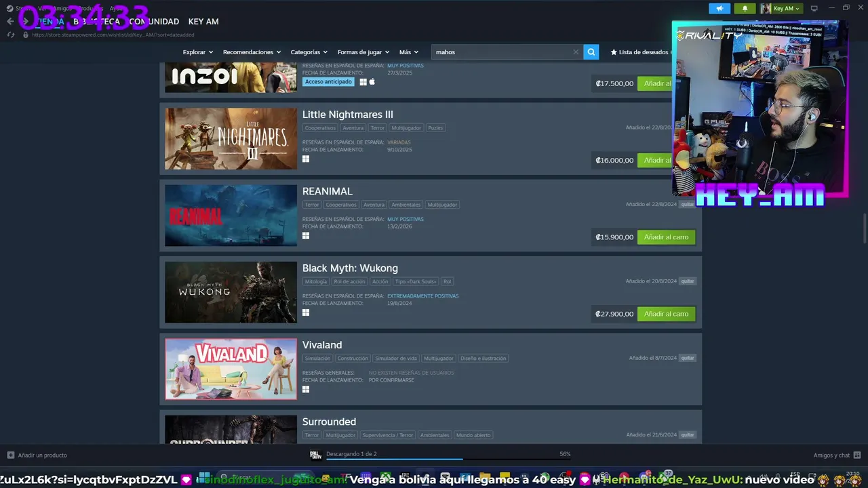Click the Call of Duty download icon
Viewport: 868px width, 488px height.
point(315,455)
